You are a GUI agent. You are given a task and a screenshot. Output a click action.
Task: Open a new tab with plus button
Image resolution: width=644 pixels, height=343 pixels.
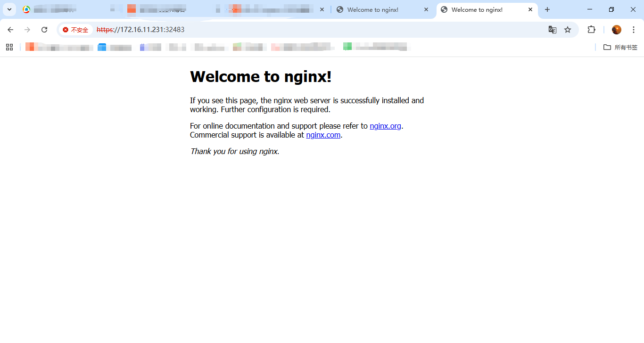547,9
